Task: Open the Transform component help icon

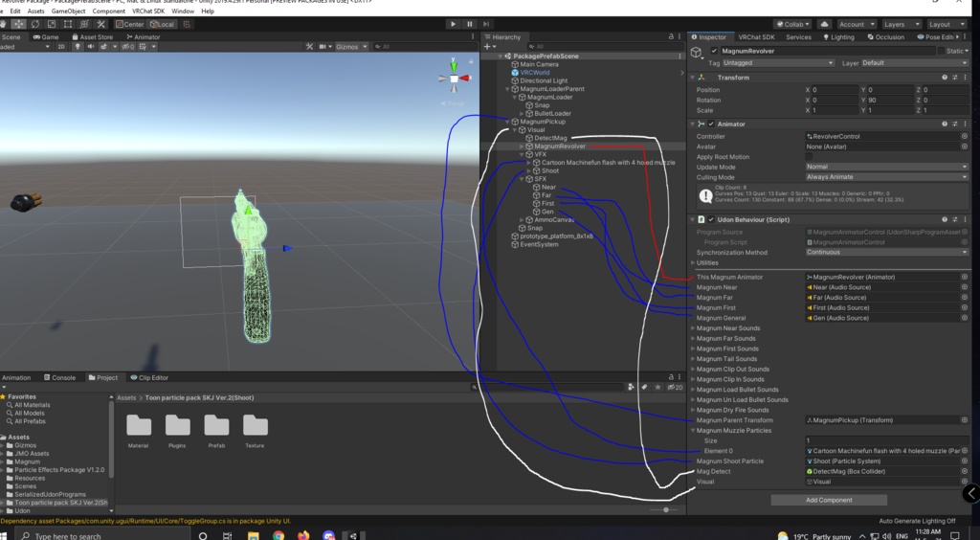Action: 945,78
